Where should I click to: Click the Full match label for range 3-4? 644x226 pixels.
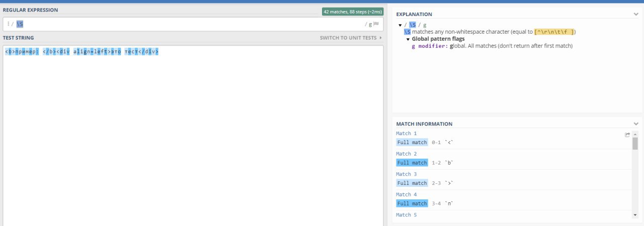(x=412, y=203)
